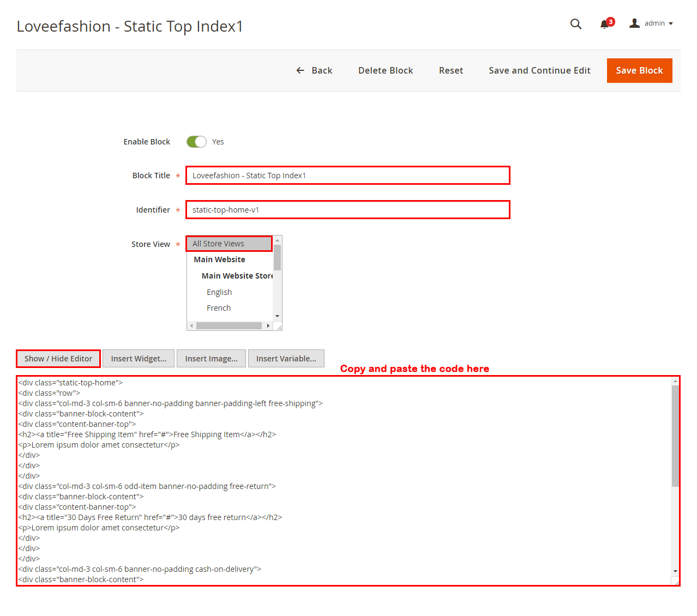Focus the Block Title input field
This screenshot has height=616, width=697.
(x=348, y=176)
